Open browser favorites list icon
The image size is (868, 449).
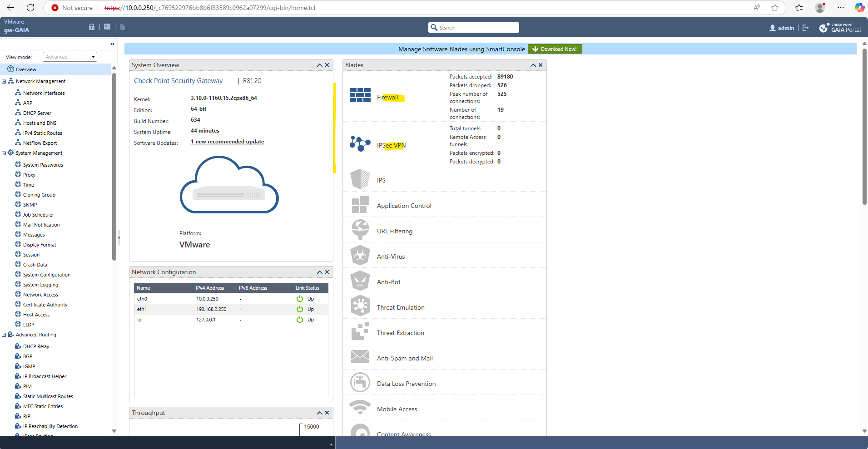(x=799, y=8)
